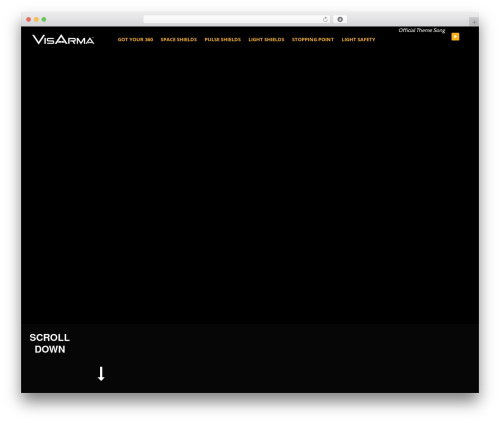
Task: Close the browser window with red button
Action: [29, 19]
